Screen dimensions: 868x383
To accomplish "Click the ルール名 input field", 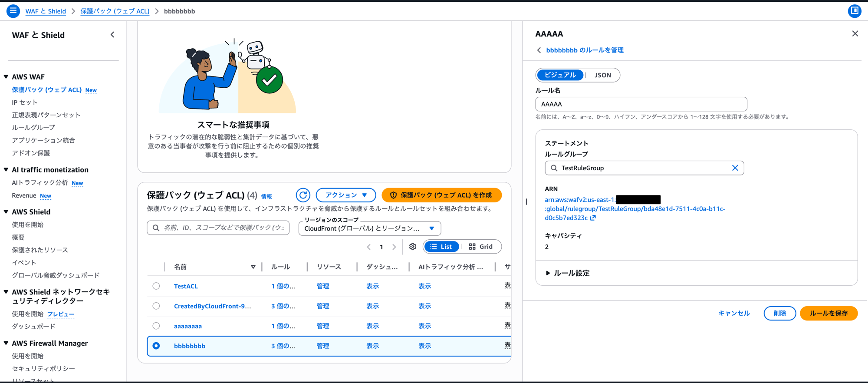I will 641,104.
